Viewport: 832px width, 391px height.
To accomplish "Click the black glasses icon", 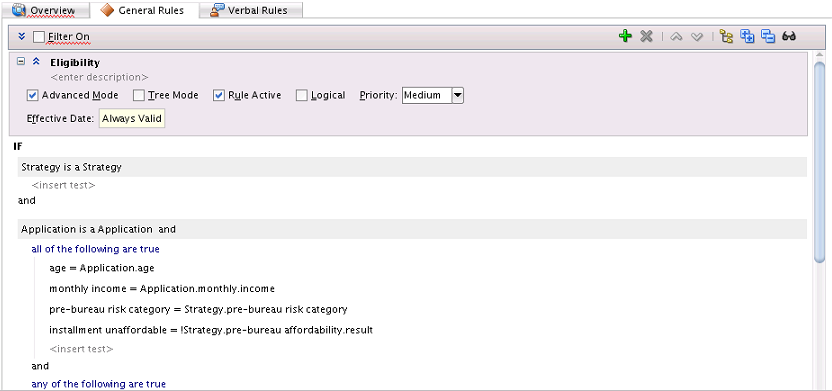I will (x=789, y=37).
